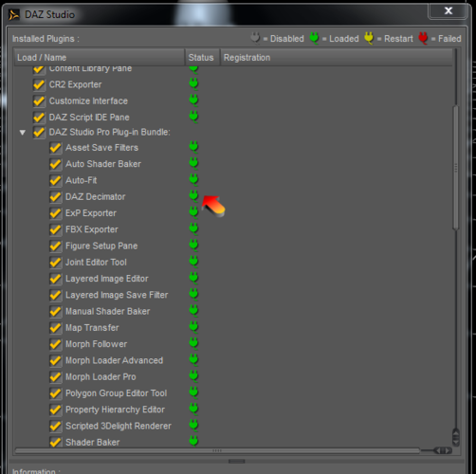Select the Morph Follower plugin name
Screen dimensions: 476x474
(96, 344)
